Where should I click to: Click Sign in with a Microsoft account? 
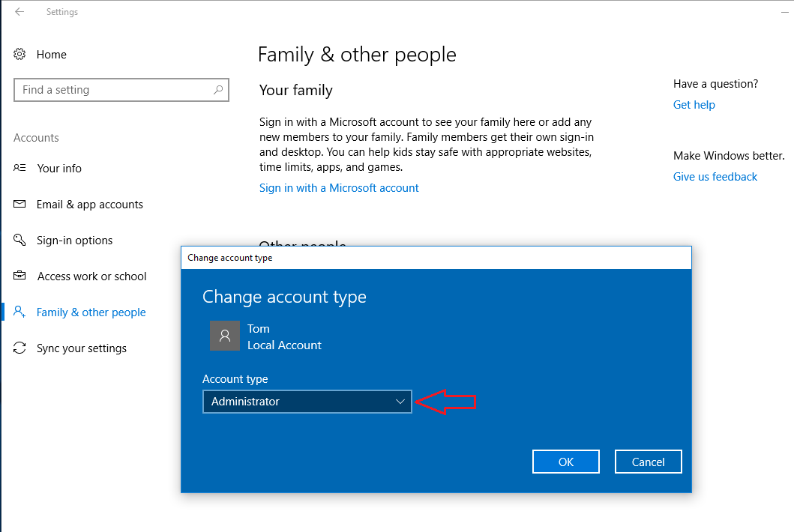click(x=339, y=188)
